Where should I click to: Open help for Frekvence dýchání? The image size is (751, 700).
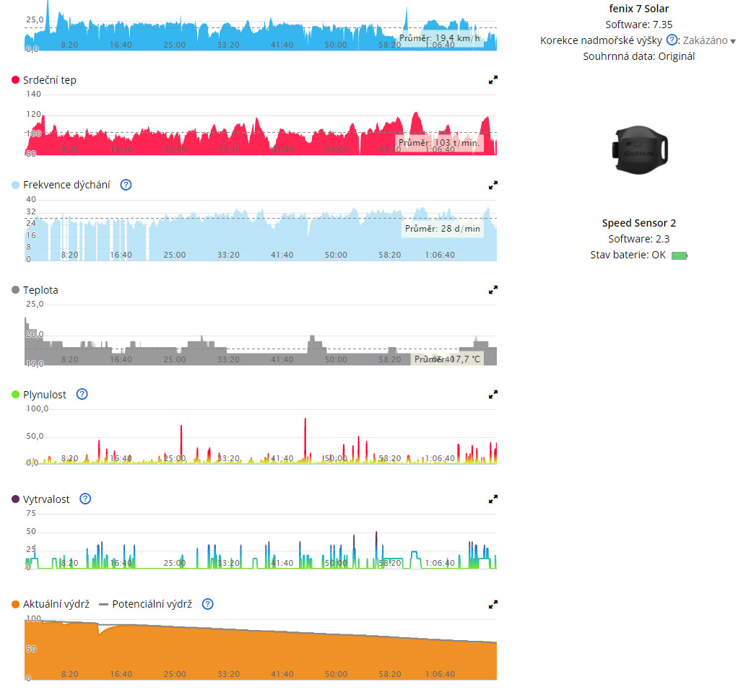(x=126, y=185)
